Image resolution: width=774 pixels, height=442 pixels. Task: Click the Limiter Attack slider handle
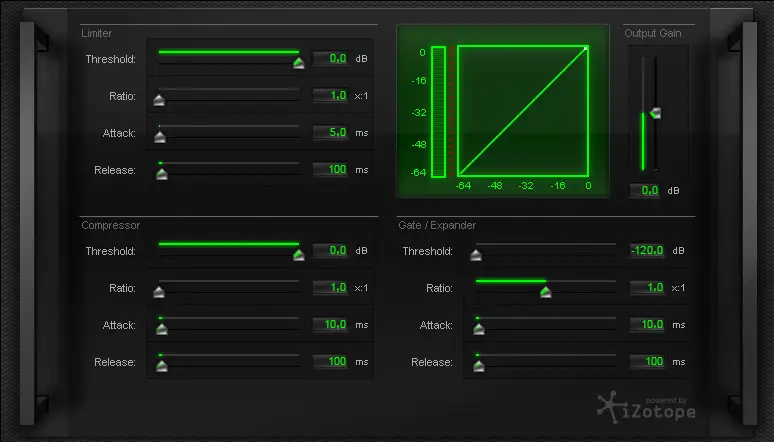160,137
